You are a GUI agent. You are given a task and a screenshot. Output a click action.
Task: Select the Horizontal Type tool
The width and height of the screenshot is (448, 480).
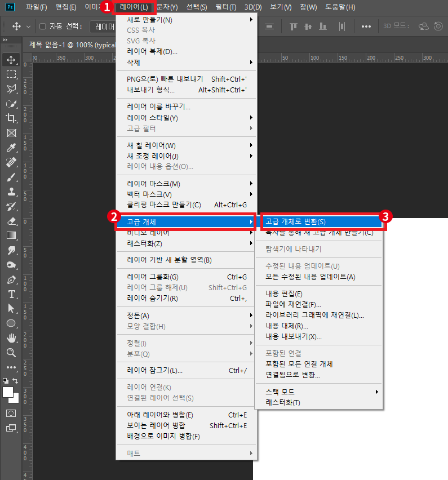coord(11,294)
